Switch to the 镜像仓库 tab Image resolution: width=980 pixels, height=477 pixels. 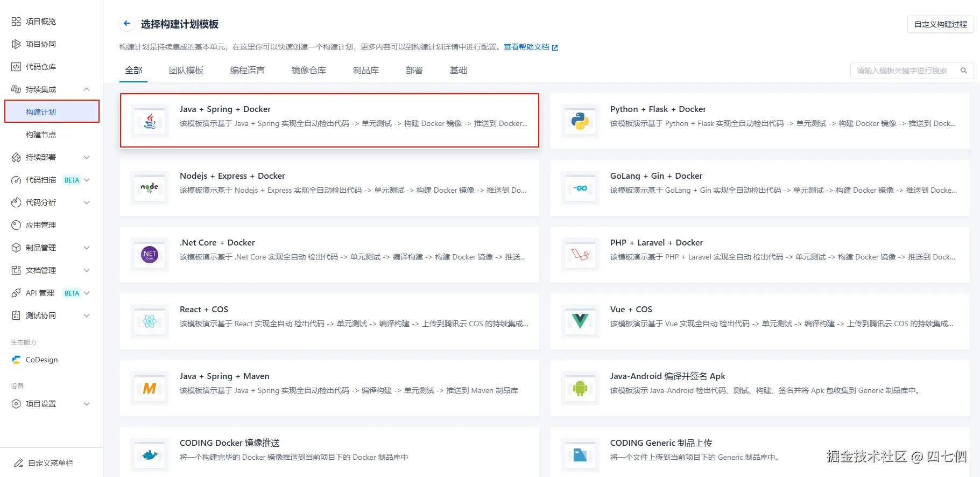click(x=309, y=71)
